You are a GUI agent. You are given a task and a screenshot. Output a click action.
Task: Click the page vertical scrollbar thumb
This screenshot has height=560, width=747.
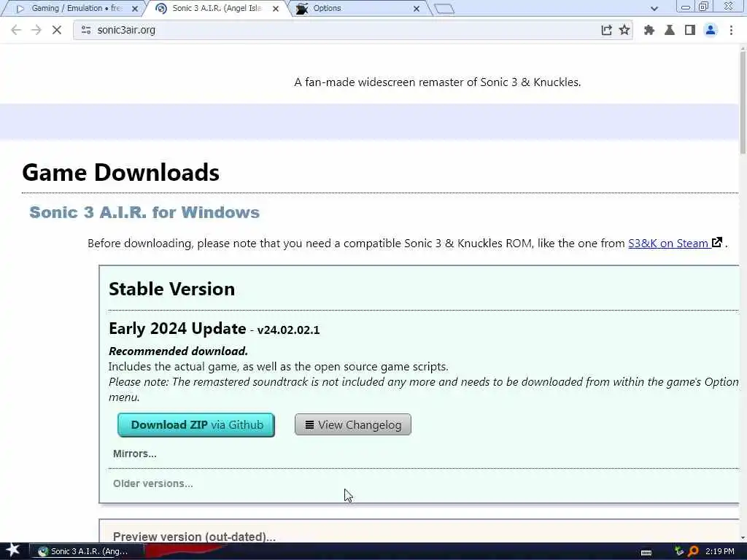click(x=743, y=102)
